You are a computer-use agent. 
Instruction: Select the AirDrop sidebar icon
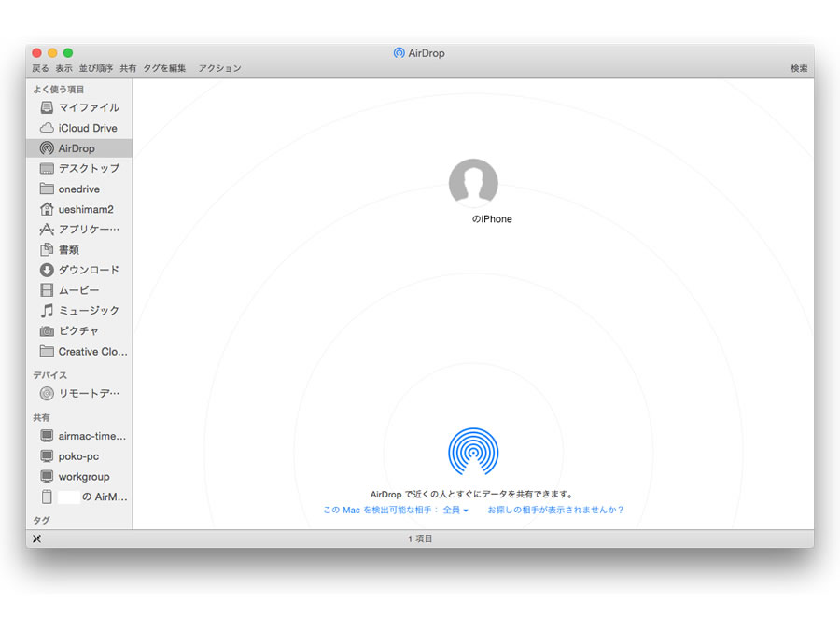point(48,148)
